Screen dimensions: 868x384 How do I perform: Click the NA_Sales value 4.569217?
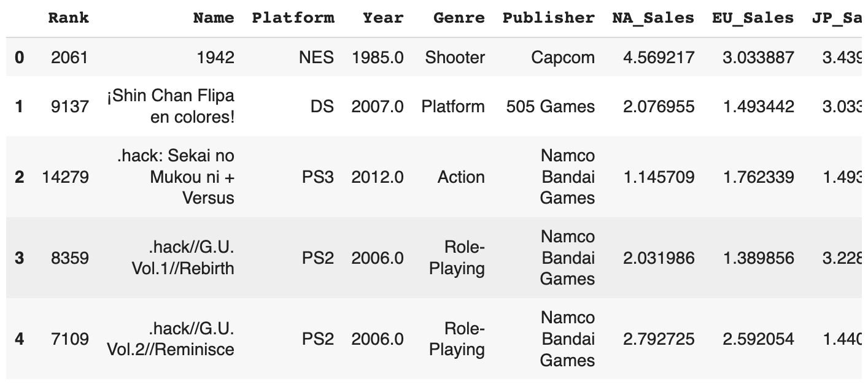659,58
